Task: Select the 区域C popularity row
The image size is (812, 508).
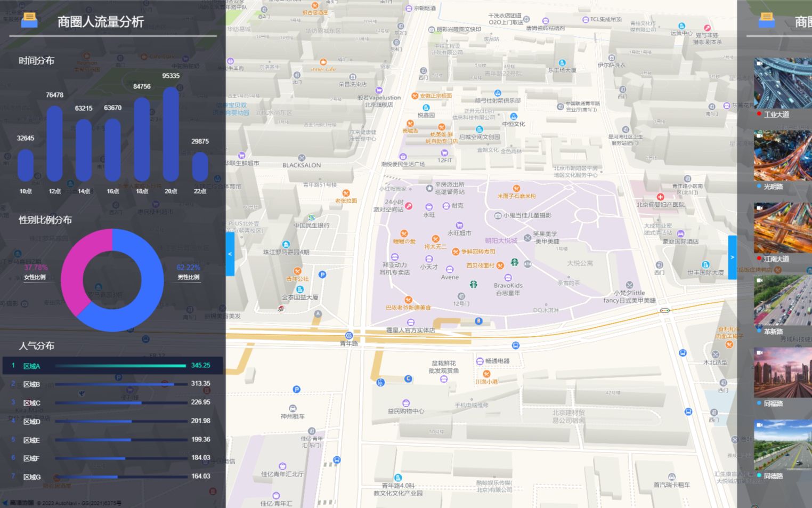Action: 112,402
